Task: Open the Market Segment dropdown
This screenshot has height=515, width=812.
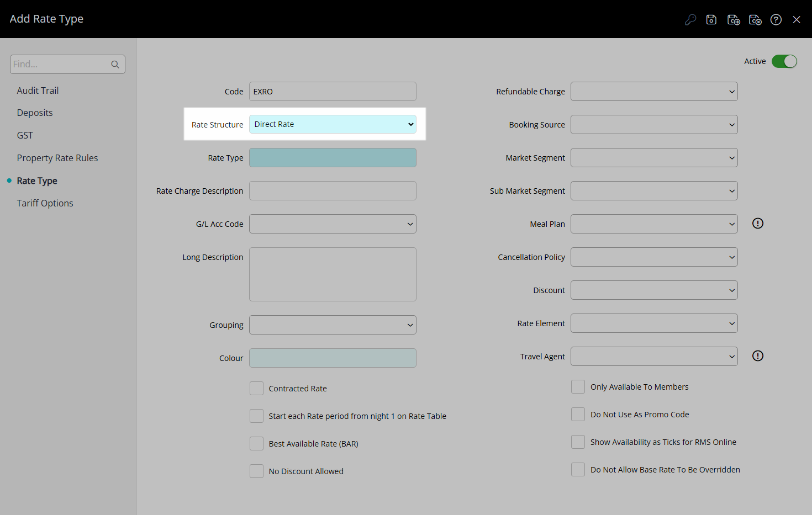Action: point(654,158)
